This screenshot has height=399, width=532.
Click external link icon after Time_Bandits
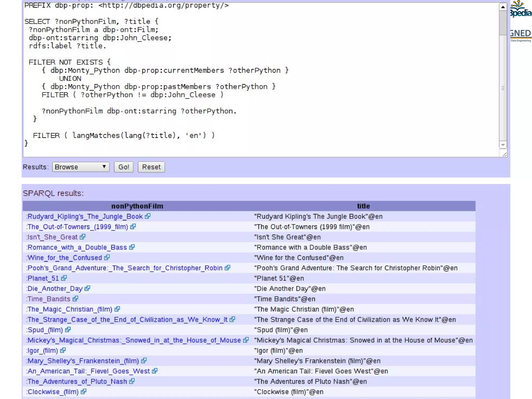76,299
